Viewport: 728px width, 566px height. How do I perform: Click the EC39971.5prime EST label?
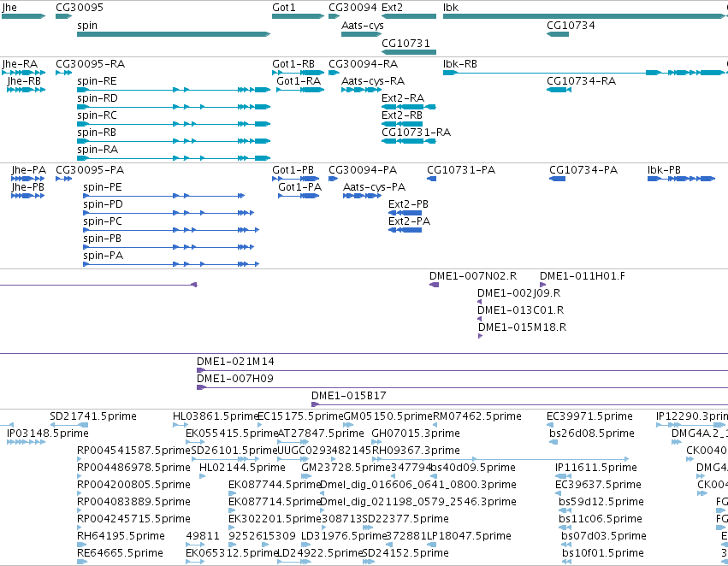pyautogui.click(x=589, y=416)
